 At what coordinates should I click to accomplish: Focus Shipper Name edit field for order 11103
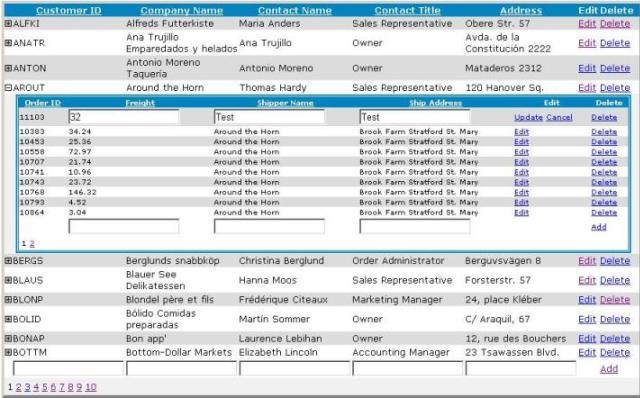coord(269,117)
